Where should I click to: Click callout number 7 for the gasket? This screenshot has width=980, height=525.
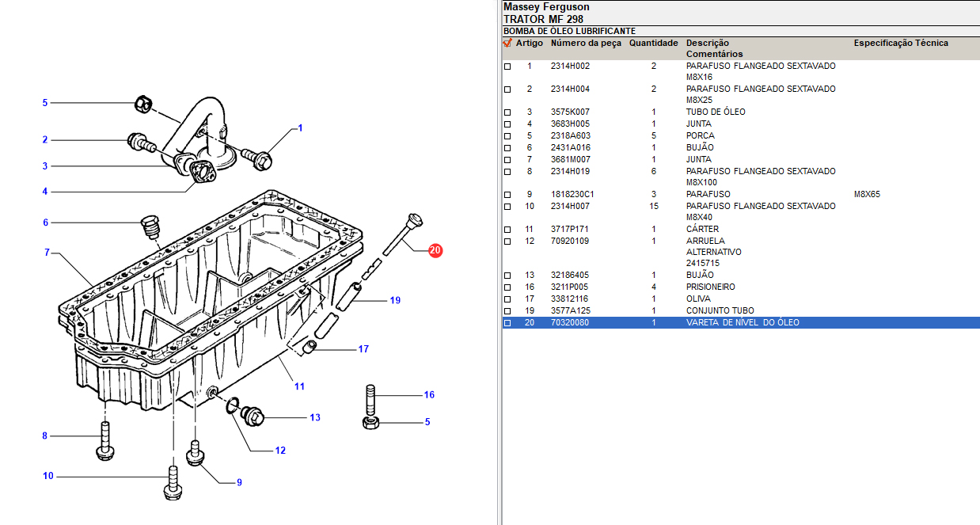click(x=47, y=253)
